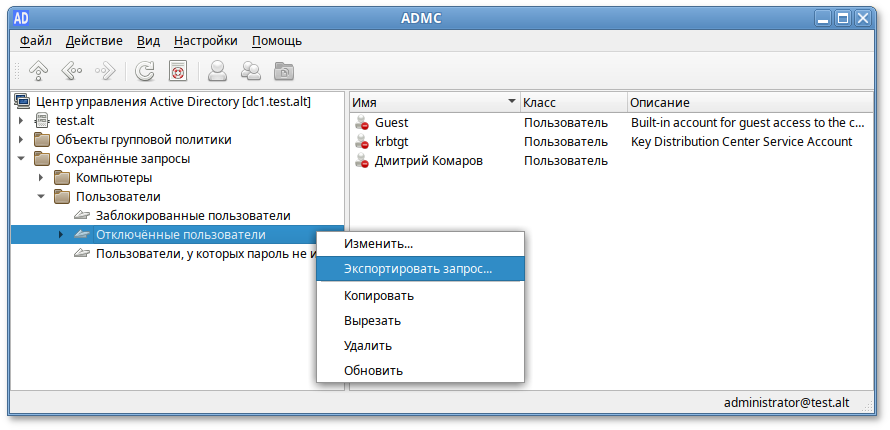Select the password-never-expires users query
Image resolution: width=890 pixels, height=430 pixels.
point(206,254)
